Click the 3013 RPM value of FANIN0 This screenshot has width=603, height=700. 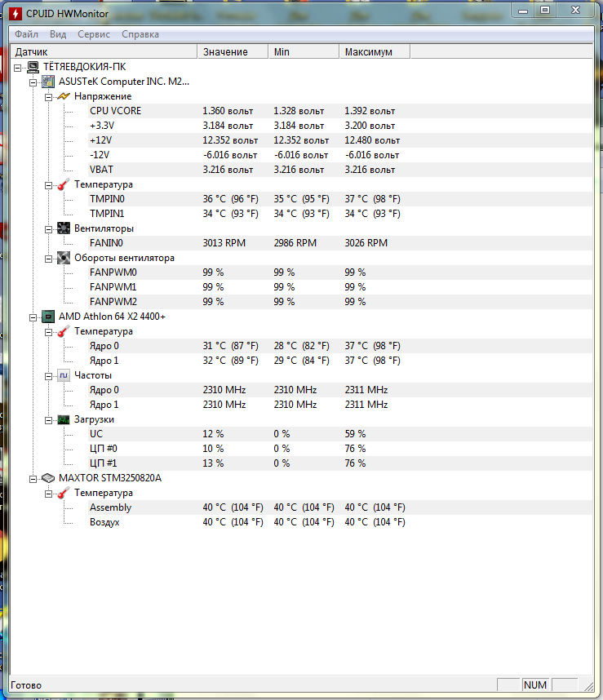coord(224,243)
